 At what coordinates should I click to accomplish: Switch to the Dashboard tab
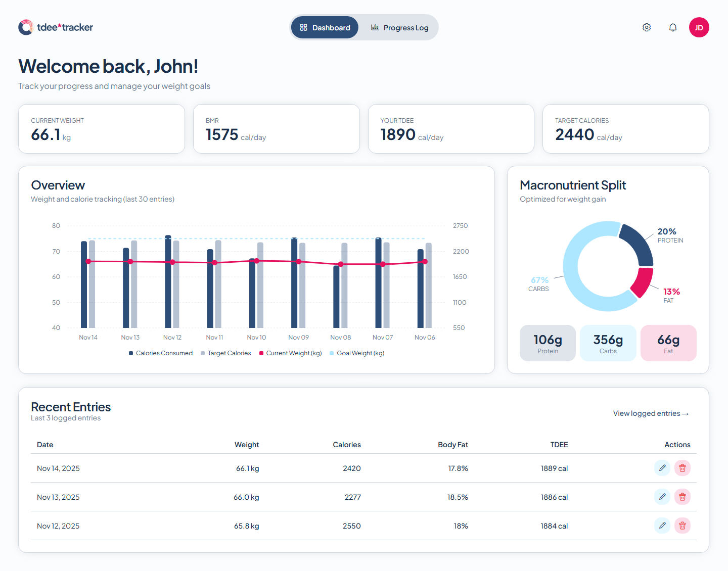325,27
